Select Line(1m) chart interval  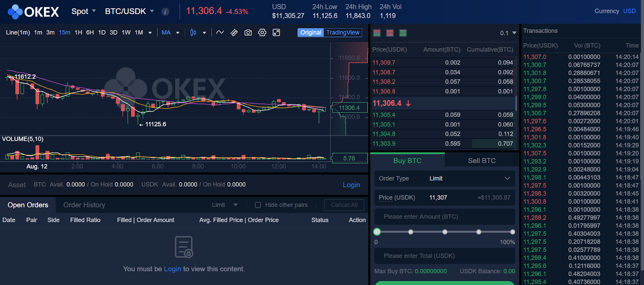click(x=18, y=33)
